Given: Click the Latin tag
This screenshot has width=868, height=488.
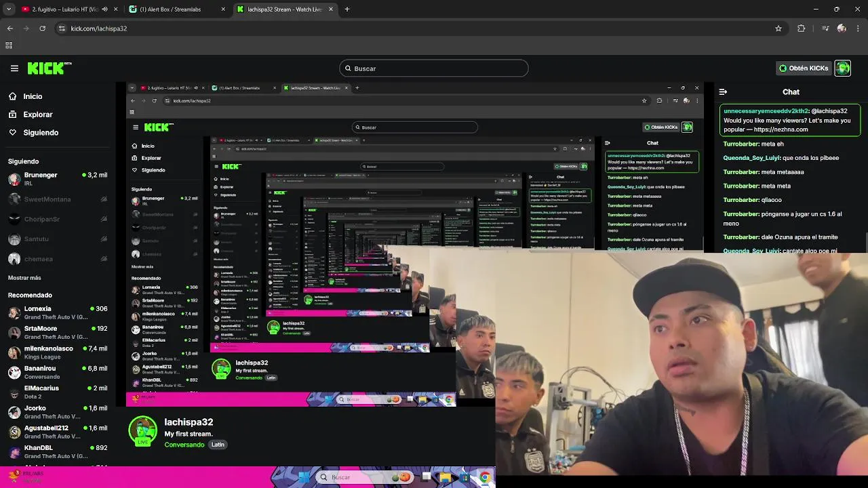Looking at the screenshot, I should [218, 445].
